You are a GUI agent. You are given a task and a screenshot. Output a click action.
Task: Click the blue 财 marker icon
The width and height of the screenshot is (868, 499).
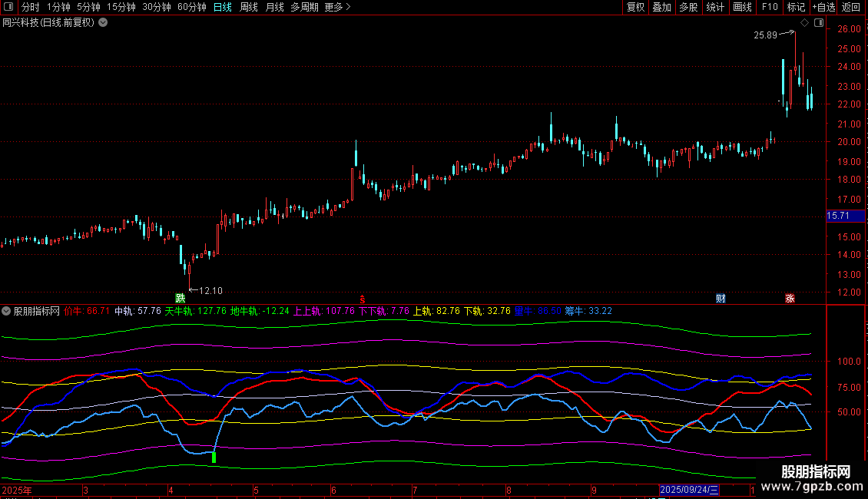click(721, 298)
